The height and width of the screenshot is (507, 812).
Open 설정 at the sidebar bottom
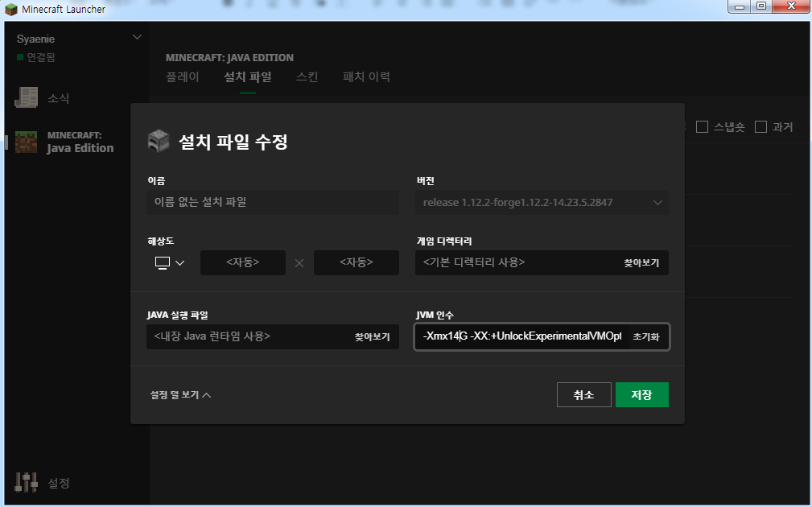pyautogui.click(x=59, y=483)
